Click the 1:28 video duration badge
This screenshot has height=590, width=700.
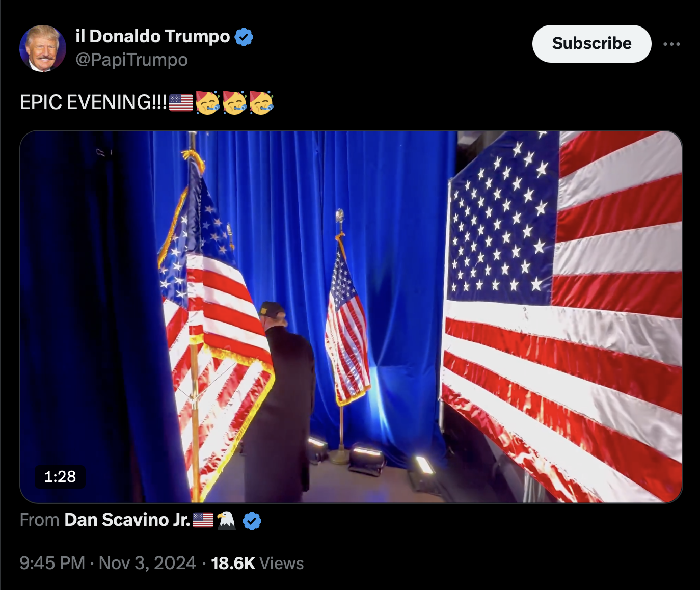[60, 476]
